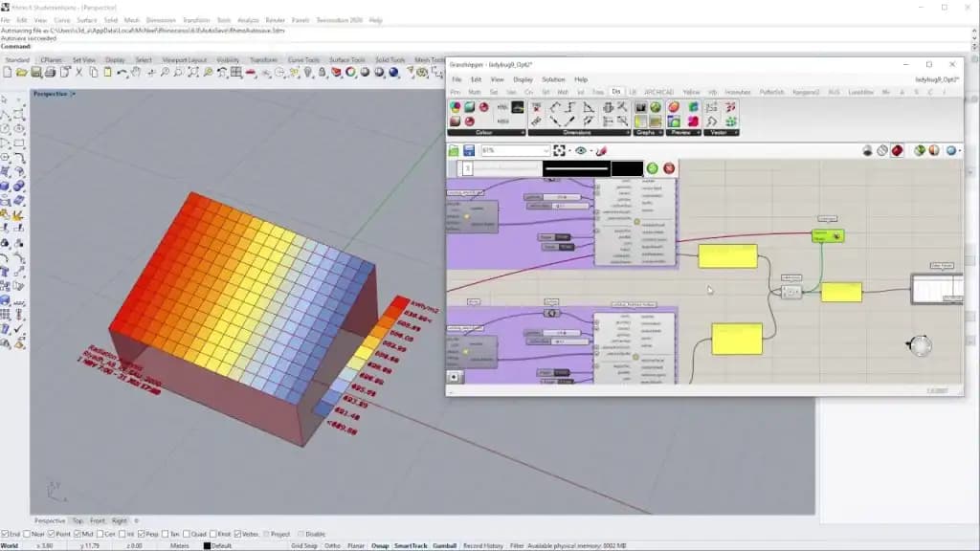Click Custom Preview component icon in Grasshopper ribbon
This screenshot has width=980, height=551.
[x=673, y=107]
